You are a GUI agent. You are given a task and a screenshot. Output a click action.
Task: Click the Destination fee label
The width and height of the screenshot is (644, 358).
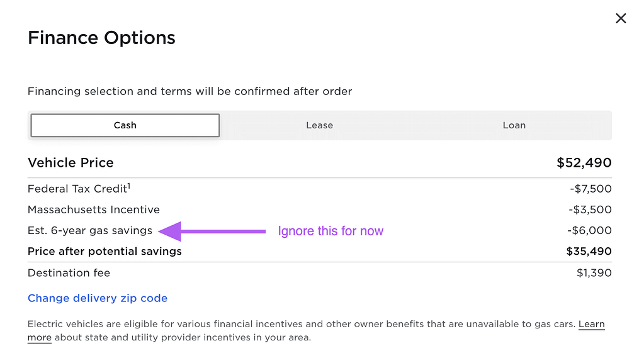69,272
